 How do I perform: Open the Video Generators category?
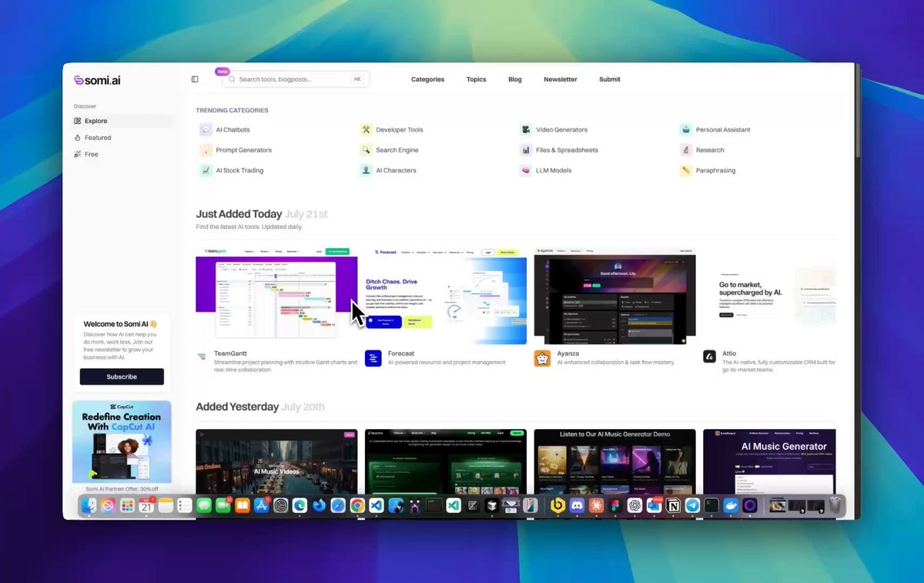(553, 130)
